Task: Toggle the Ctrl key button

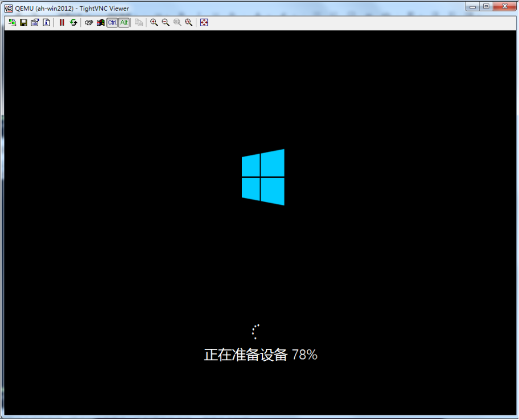Action: point(112,23)
